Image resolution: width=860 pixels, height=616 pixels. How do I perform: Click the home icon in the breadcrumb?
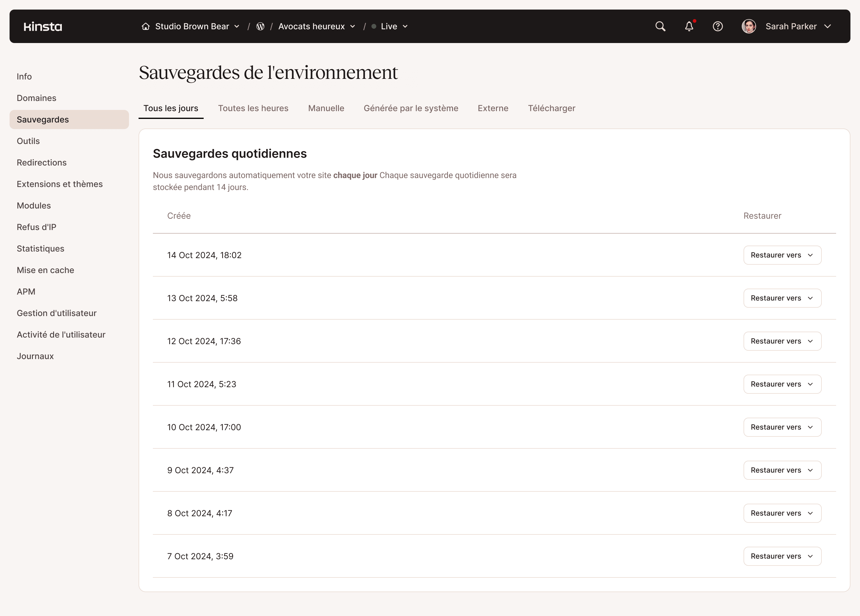146,26
